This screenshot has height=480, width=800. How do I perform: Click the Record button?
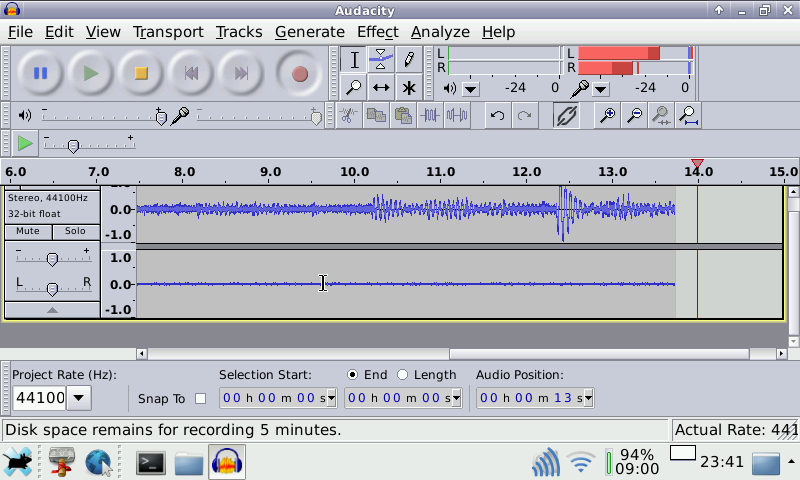pyautogui.click(x=299, y=73)
